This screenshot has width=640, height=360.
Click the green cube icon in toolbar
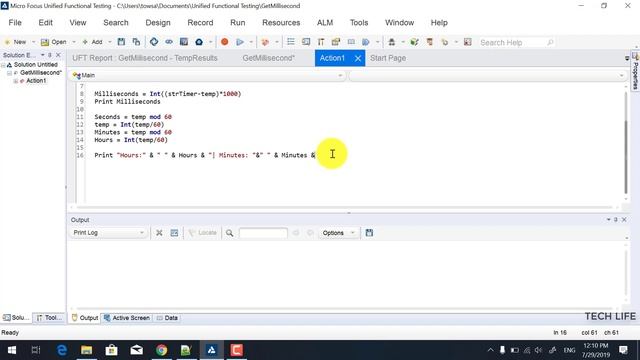pyautogui.click(x=415, y=42)
